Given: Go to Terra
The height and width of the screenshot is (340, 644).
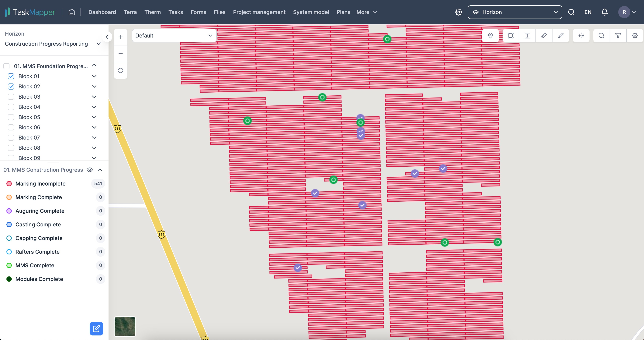Looking at the screenshot, I should click(x=130, y=12).
